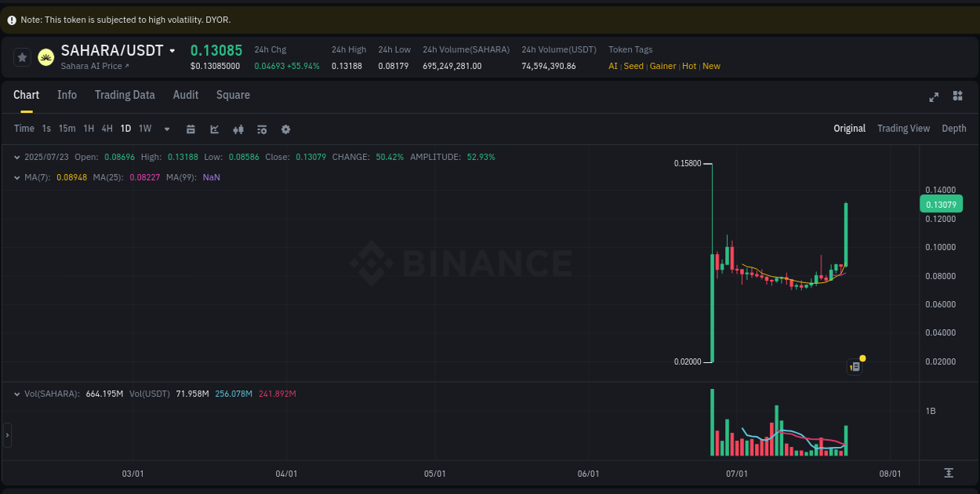
Task: Click the fullscreen expand icon
Action: pyautogui.click(x=933, y=96)
